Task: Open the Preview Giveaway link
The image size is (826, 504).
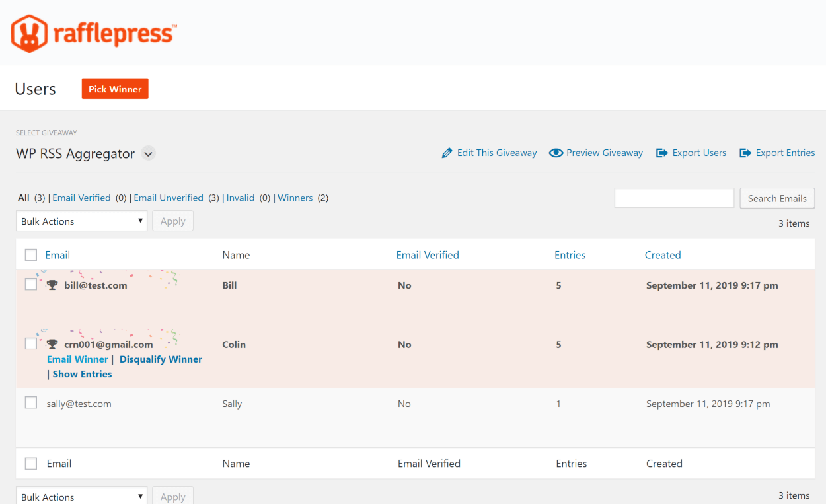Action: 605,153
